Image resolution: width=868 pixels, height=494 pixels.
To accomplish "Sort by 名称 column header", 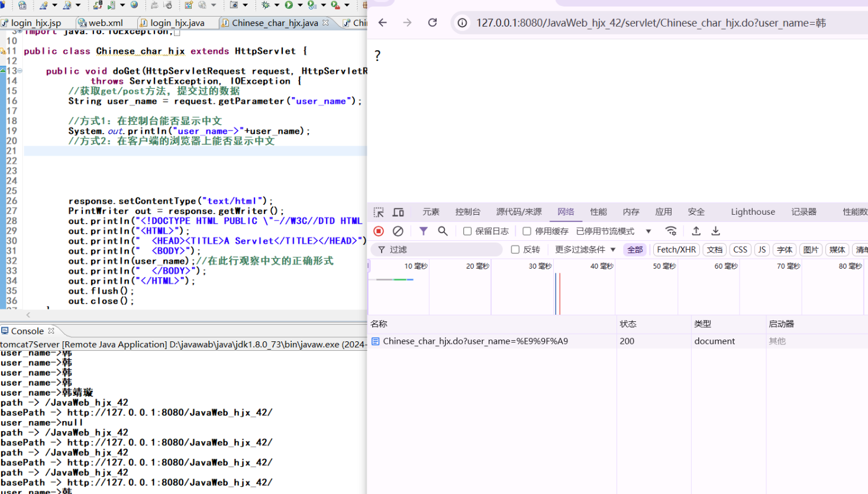I will 492,324.
